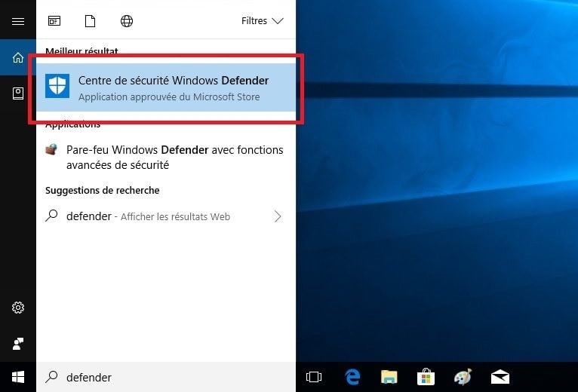This screenshot has height=392, width=578.
Task: Open the Notebook icon in Cortana sidebar
Action: point(18,93)
